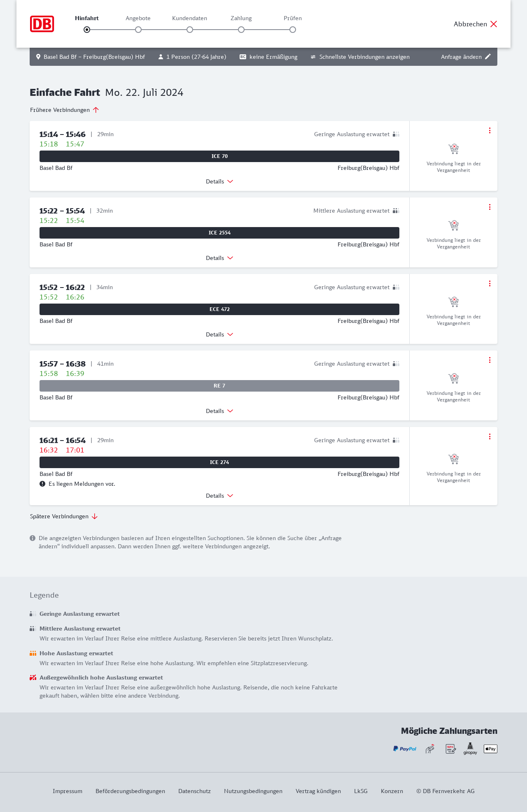
Task: Click unavailable cart icon for ECE 472
Action: click(x=453, y=302)
